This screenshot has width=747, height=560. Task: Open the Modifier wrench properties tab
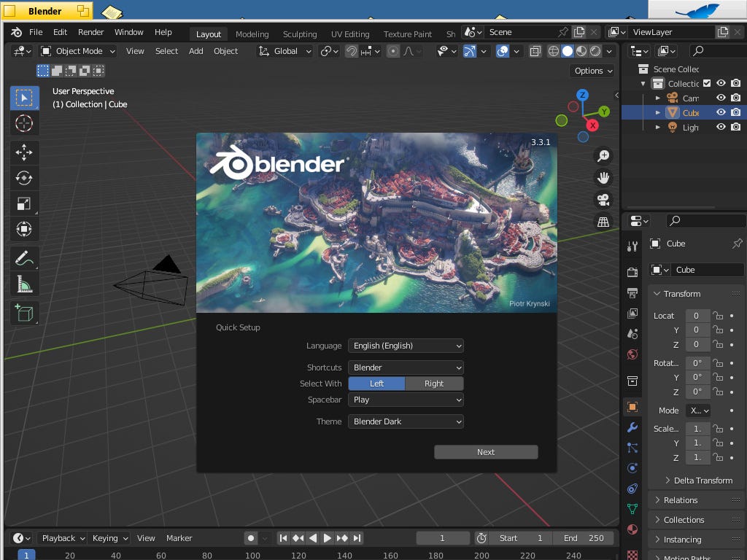[632, 427]
